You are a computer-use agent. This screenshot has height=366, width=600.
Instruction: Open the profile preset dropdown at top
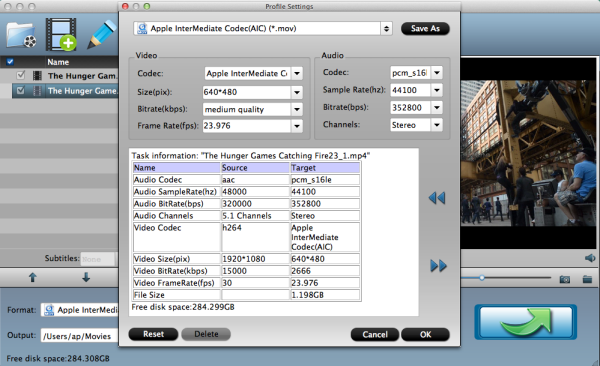(x=262, y=28)
